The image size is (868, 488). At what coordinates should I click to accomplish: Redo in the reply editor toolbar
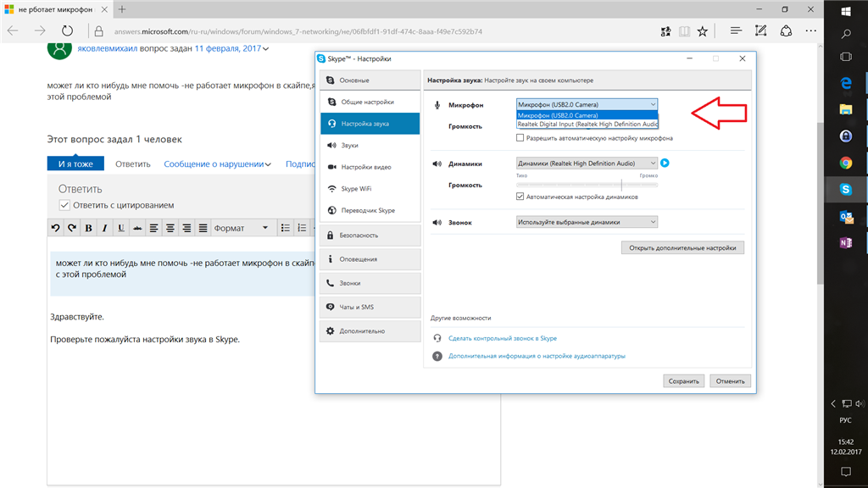pos(72,228)
